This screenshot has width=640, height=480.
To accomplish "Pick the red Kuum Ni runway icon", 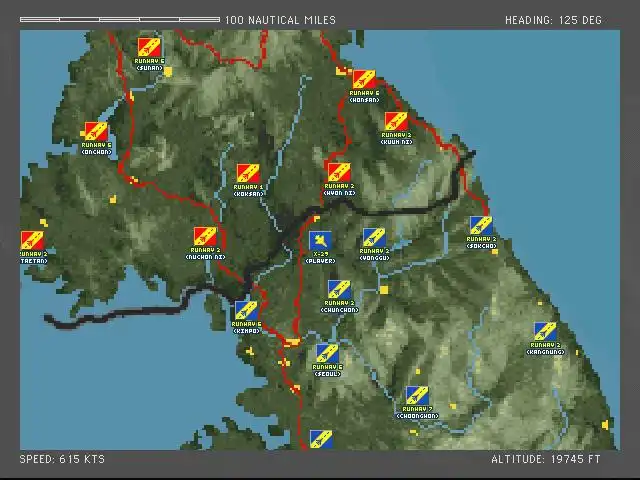I will pos(396,122).
